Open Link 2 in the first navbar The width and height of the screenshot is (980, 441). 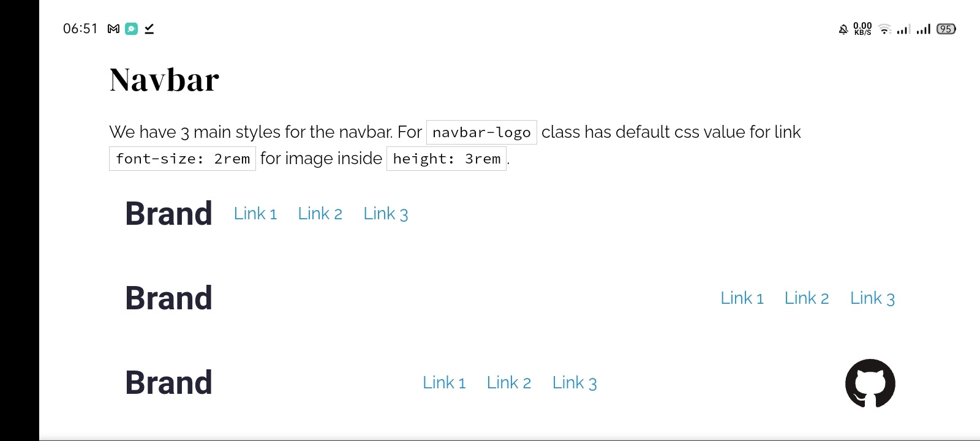coord(320,213)
